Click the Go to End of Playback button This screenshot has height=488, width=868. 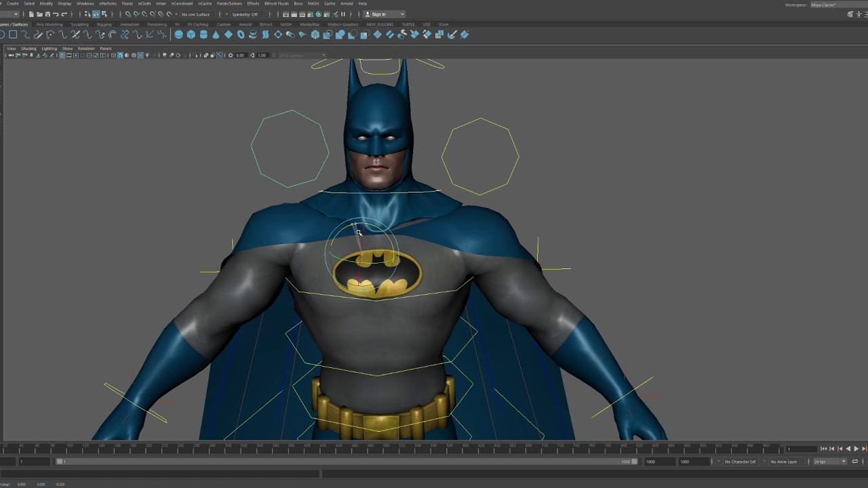pyautogui.click(x=865, y=449)
